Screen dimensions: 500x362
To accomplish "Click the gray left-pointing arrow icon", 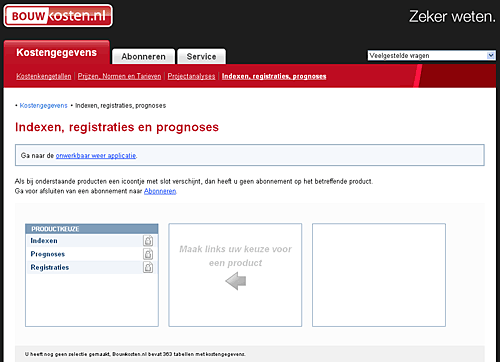I will (236, 281).
